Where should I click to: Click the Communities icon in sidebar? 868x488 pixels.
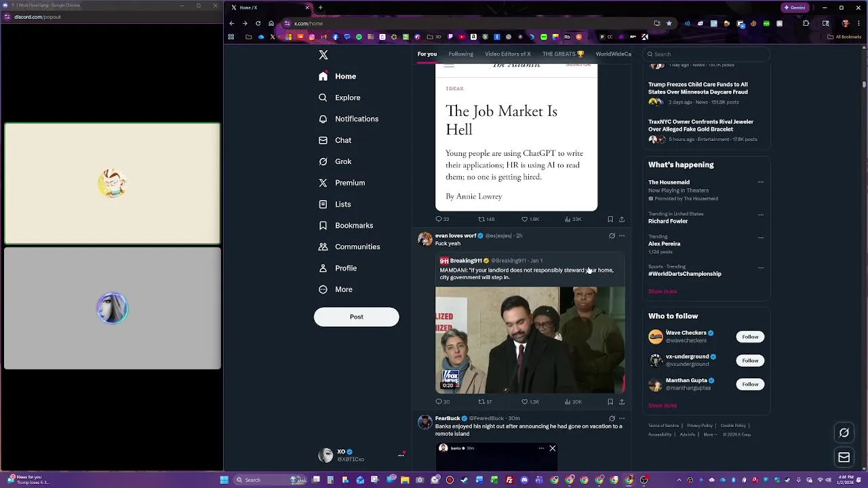pos(323,247)
